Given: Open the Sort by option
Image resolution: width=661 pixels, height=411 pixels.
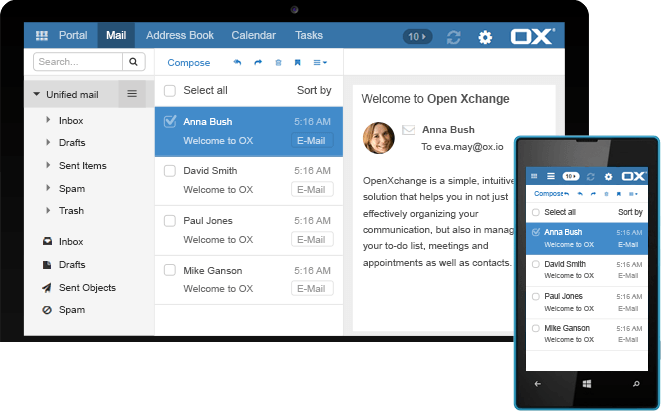Looking at the screenshot, I should pyautogui.click(x=314, y=91).
